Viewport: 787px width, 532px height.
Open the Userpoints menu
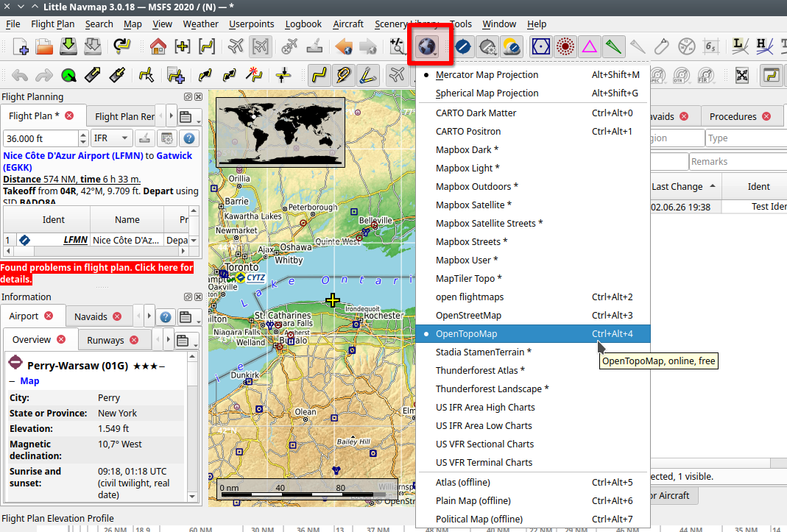(252, 24)
